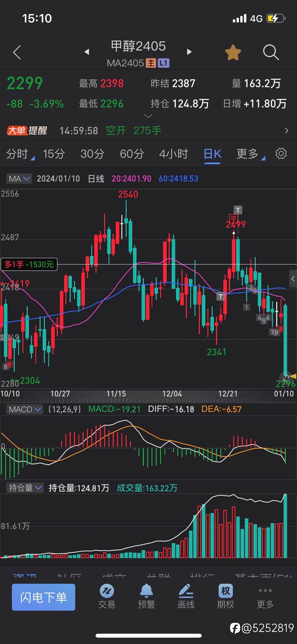
Task: Select the 画线 drawing tool icon
Action: pyautogui.click(x=186, y=597)
